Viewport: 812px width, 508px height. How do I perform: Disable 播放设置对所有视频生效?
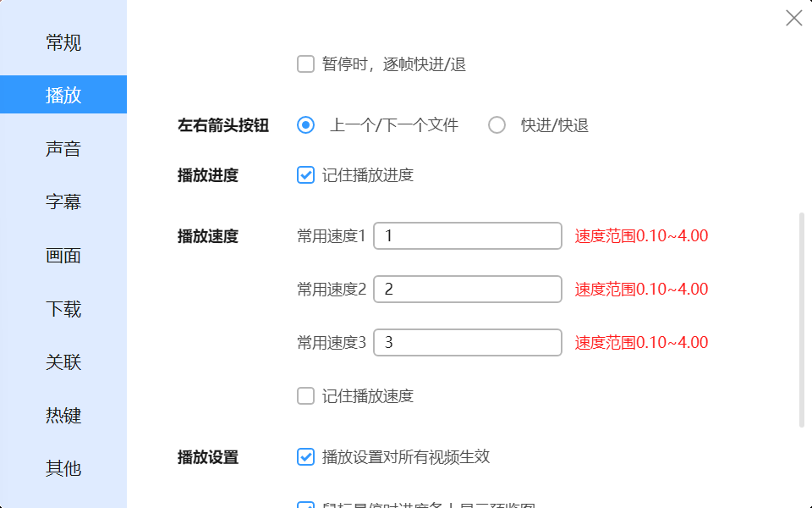coord(305,456)
